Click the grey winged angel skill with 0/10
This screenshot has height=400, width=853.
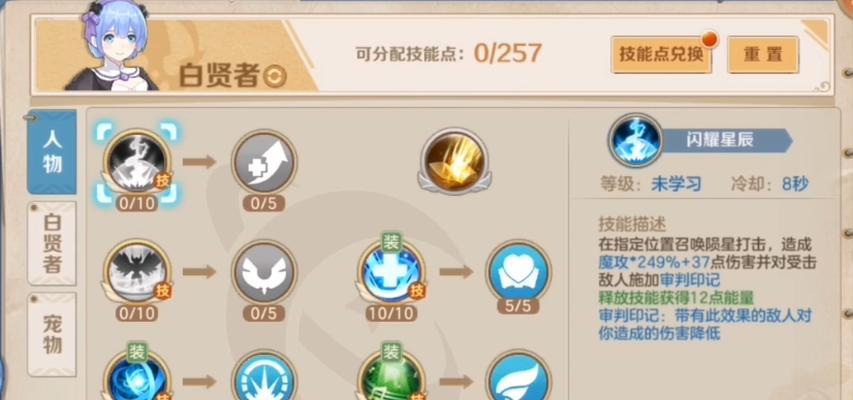pyautogui.click(x=137, y=272)
